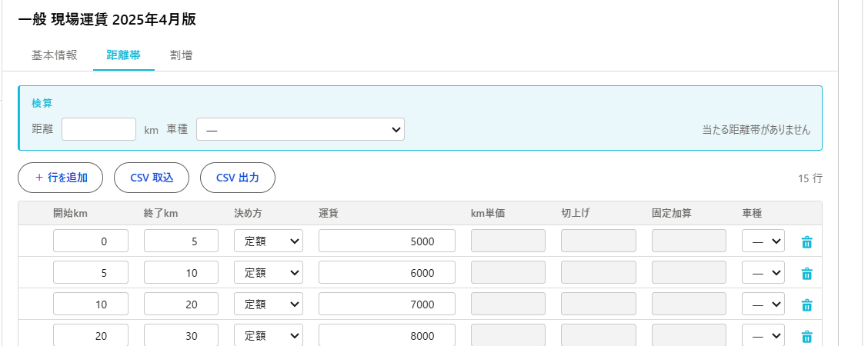868x346 pixels.
Task: Open 車種 dropdown in fare 8000 row
Action: coord(763,335)
